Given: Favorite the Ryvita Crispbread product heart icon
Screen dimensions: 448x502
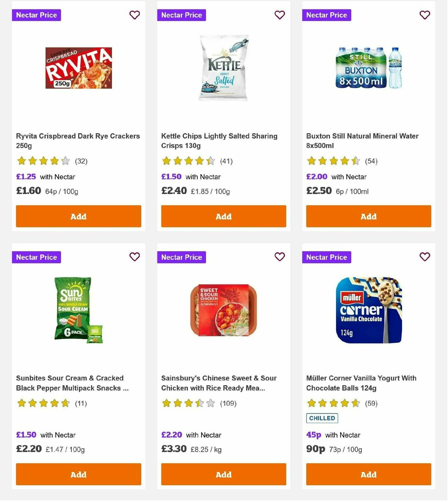Looking at the screenshot, I should (x=134, y=15).
